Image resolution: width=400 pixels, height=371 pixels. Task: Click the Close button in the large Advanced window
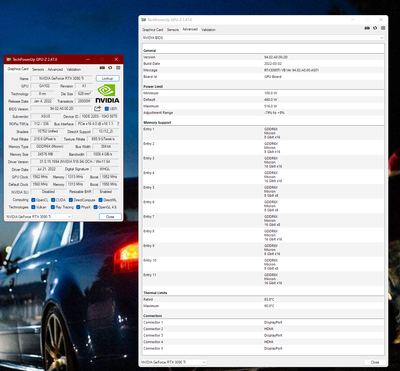pos(375,362)
